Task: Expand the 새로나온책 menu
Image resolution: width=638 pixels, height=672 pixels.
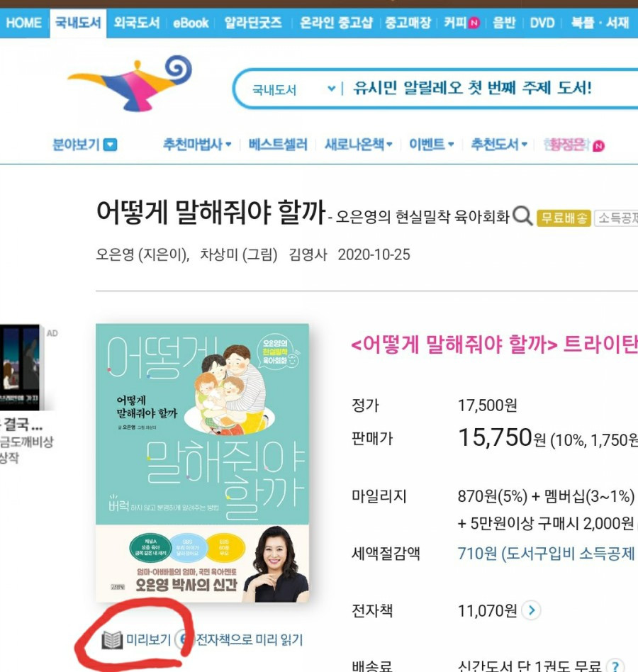Action: 358,145
